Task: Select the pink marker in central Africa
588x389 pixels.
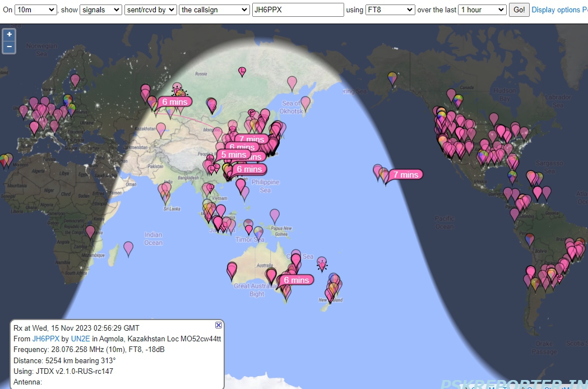Action: point(90,232)
